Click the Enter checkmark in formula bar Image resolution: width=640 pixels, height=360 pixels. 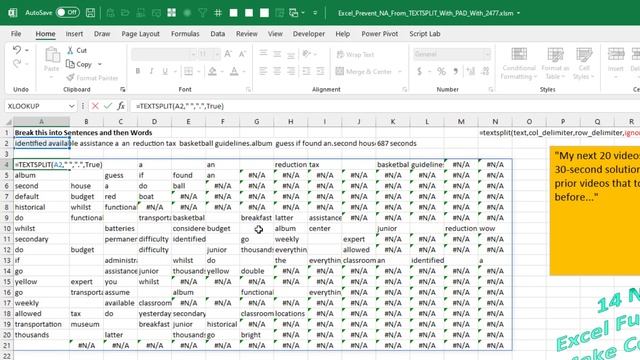pyautogui.click(x=108, y=106)
